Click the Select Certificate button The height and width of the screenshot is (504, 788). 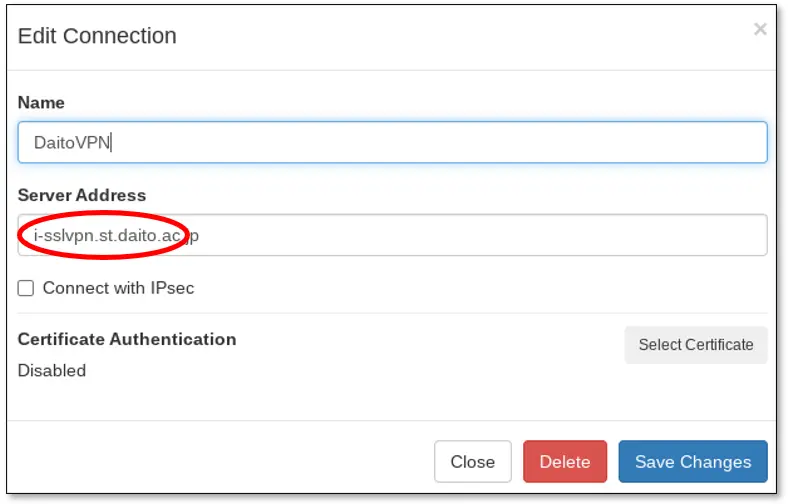point(696,345)
